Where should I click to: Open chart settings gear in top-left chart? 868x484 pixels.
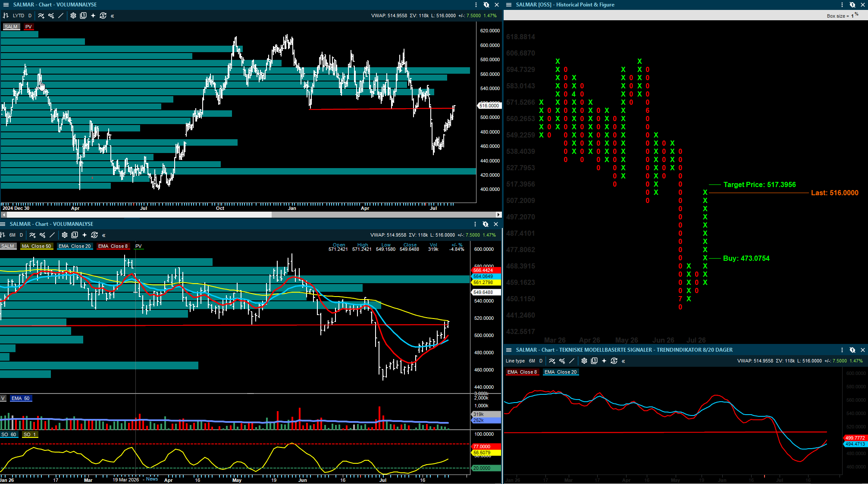(x=73, y=16)
